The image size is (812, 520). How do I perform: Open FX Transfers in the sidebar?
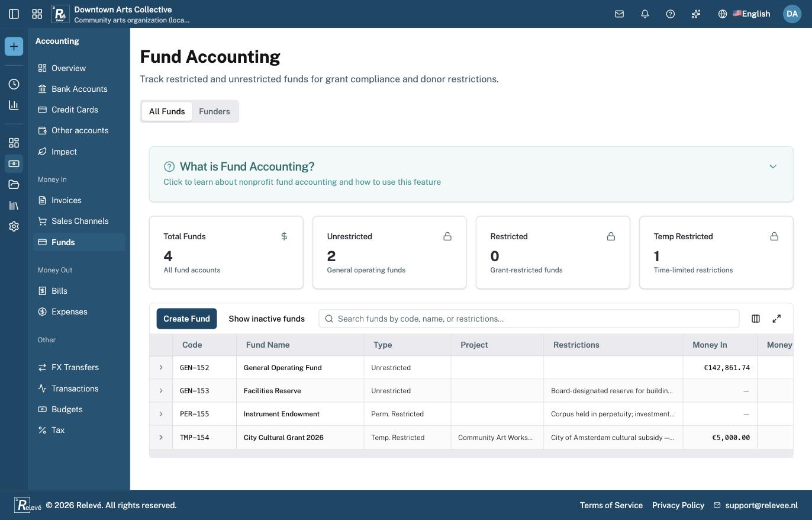pyautogui.click(x=79, y=367)
